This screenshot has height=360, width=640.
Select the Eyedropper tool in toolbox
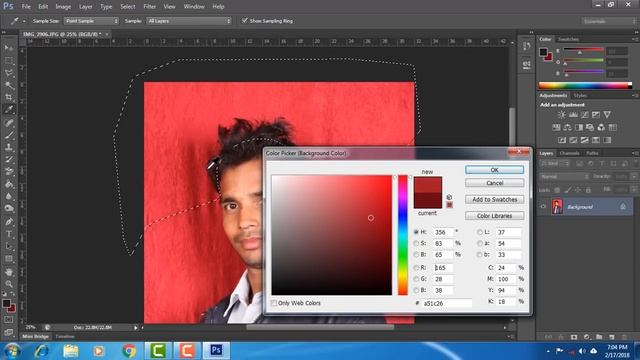point(9,109)
